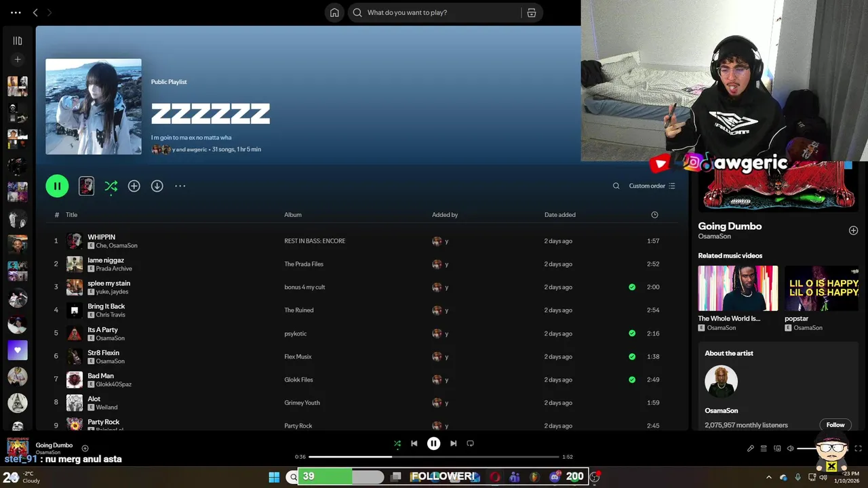Open the three-dot app menu at top left
Image resolution: width=868 pixels, height=488 pixels.
click(x=16, y=12)
